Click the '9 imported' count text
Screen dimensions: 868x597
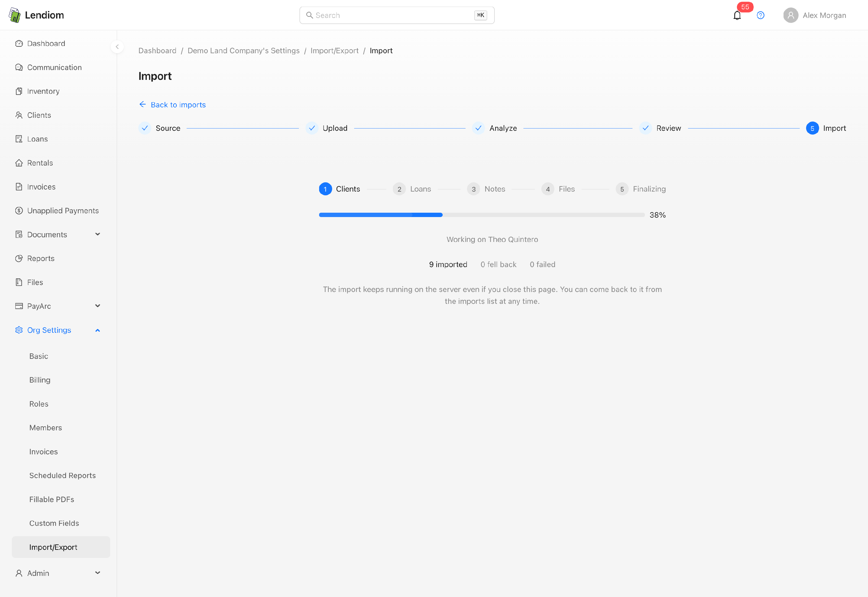[x=448, y=264]
